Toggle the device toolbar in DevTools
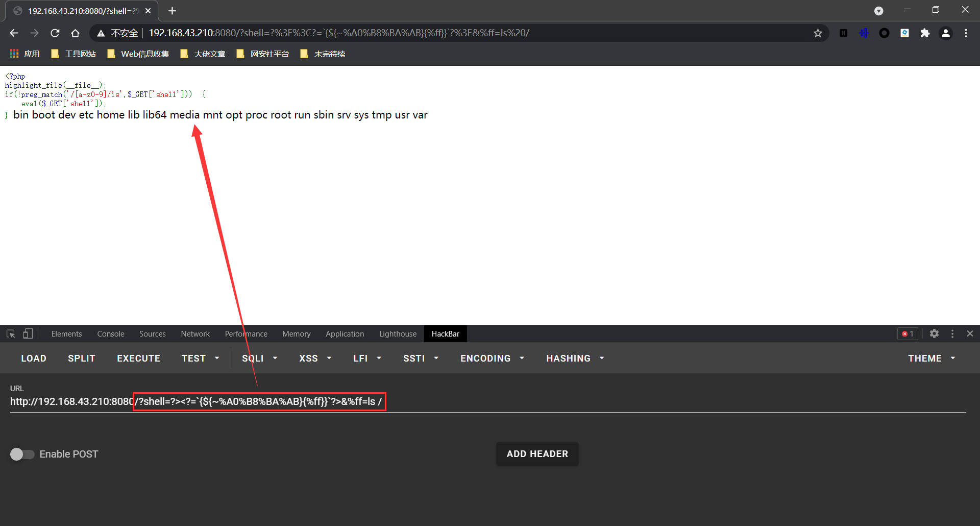 pyautogui.click(x=28, y=333)
